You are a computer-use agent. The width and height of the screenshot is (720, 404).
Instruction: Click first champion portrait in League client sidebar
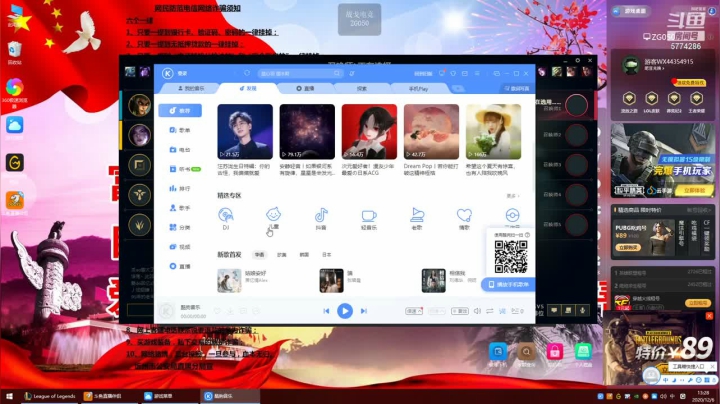click(139, 105)
